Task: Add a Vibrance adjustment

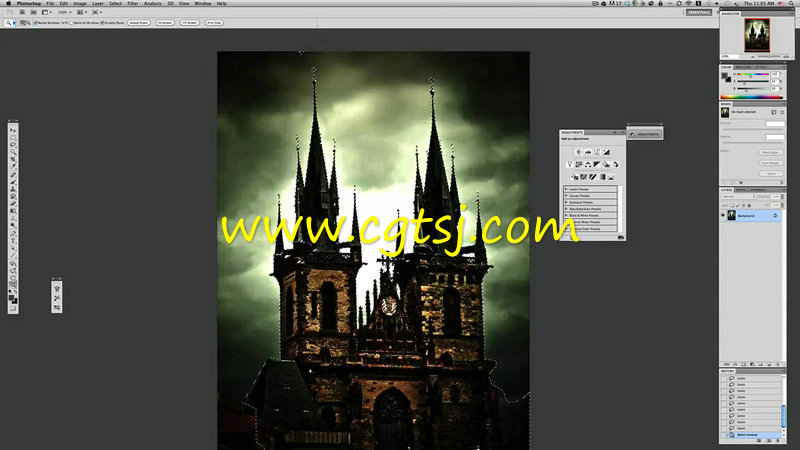Action: pyautogui.click(x=569, y=164)
